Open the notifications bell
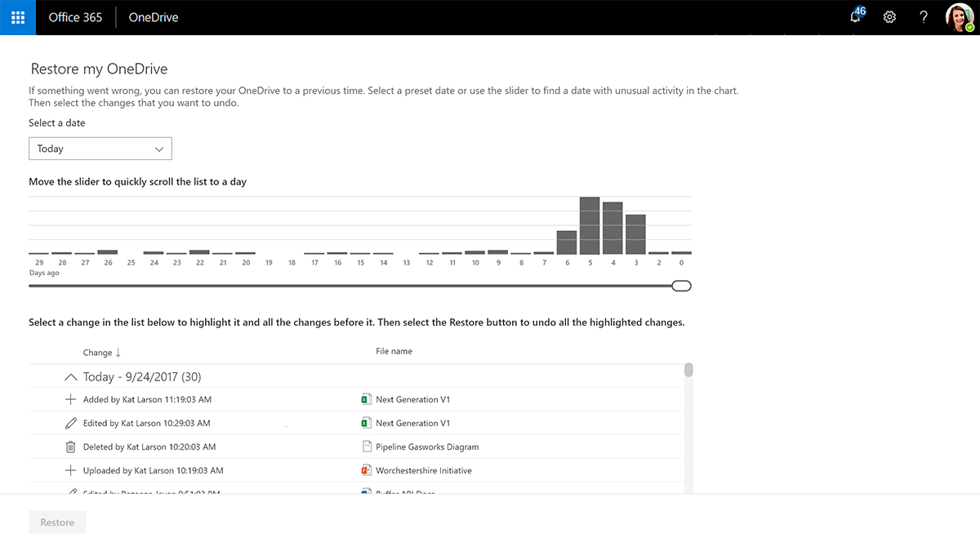Screen dimensions: 980x551 pos(856,17)
